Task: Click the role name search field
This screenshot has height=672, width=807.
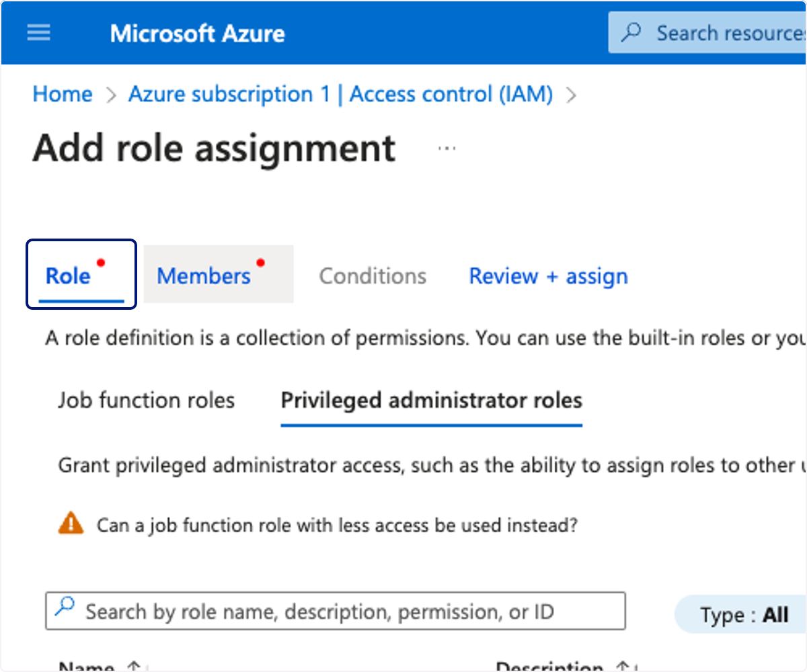Action: [336, 611]
